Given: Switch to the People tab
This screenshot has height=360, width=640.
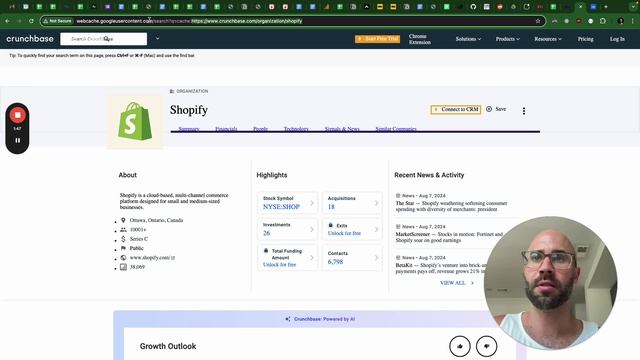Looking at the screenshot, I should coord(260,129).
